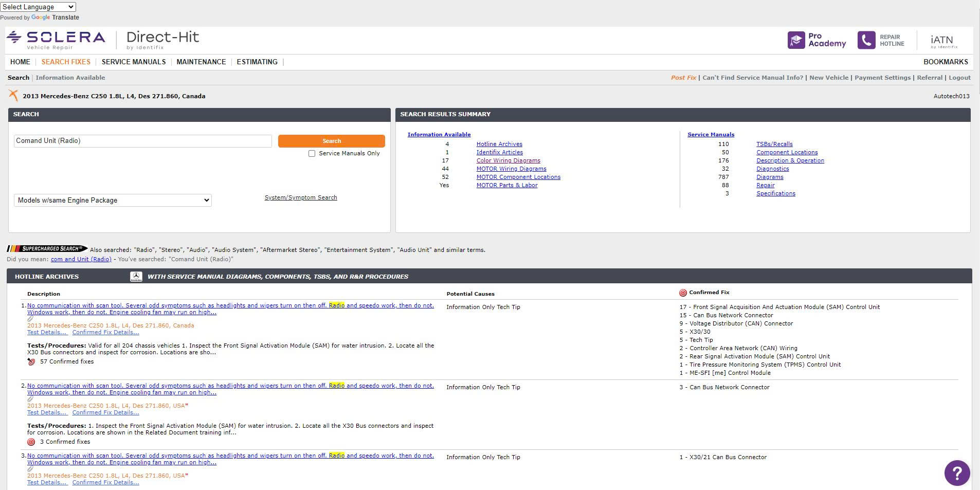980x490 pixels.
Task: Click the target icon beside 3 Confirmed fixes
Action: click(x=31, y=442)
